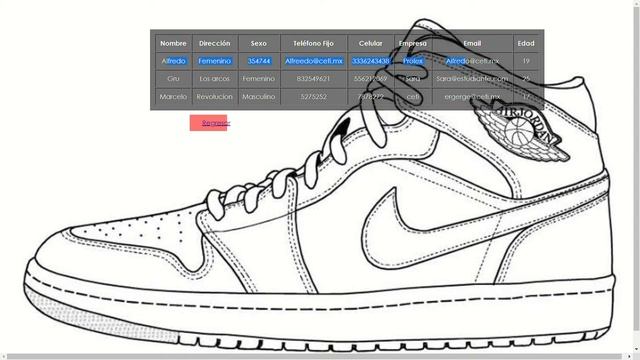Click the Teléfono Fijo column header

[313, 43]
